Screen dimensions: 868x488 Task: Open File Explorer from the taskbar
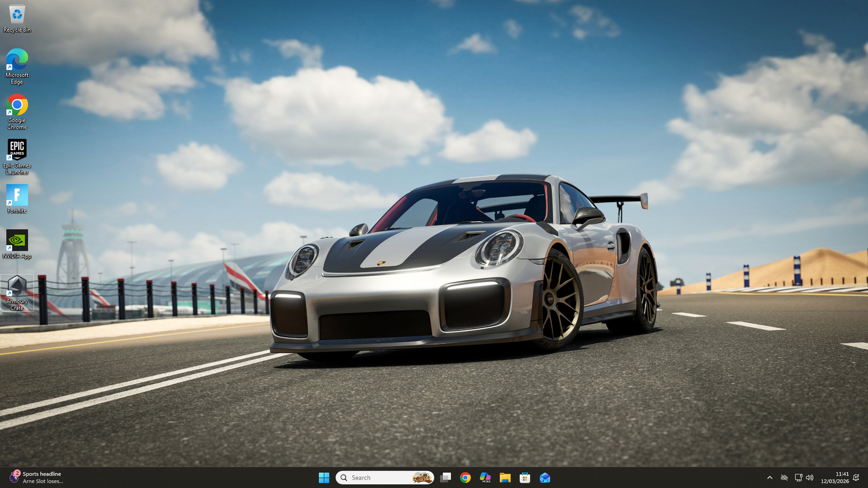[505, 477]
